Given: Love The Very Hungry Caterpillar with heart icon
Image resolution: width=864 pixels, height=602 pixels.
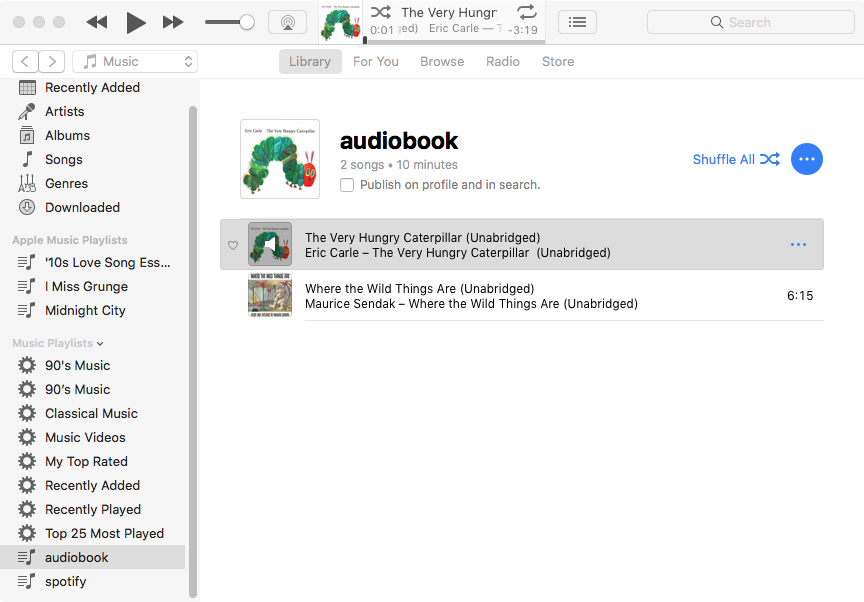Looking at the screenshot, I should [x=233, y=246].
